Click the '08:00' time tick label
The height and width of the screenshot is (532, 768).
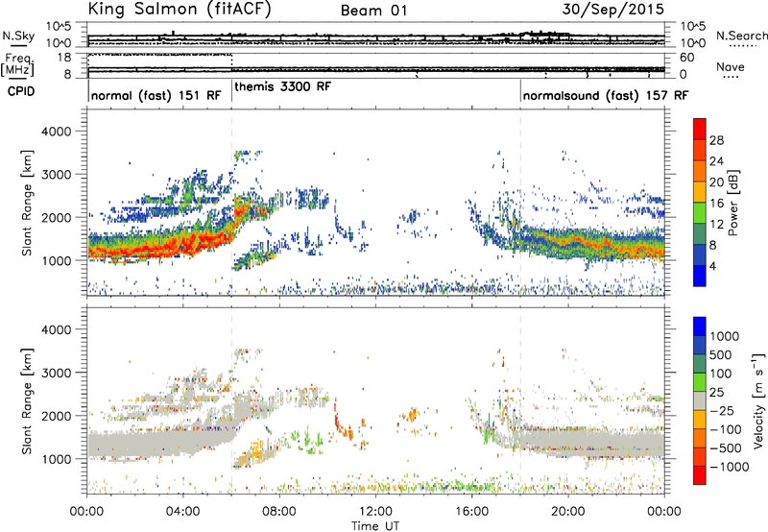pyautogui.click(x=279, y=512)
